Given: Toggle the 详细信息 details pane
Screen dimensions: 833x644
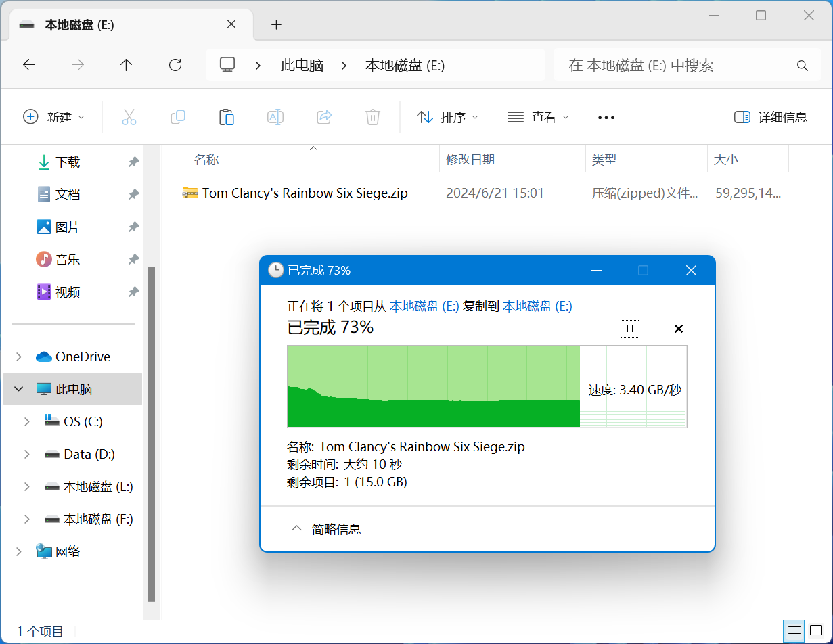Looking at the screenshot, I should 771,116.
